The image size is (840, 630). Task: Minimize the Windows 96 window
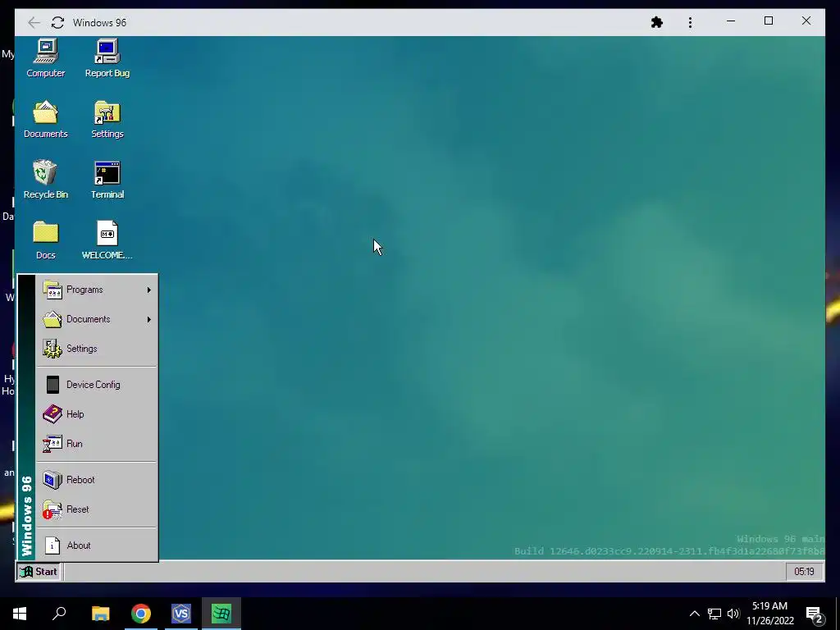(731, 21)
